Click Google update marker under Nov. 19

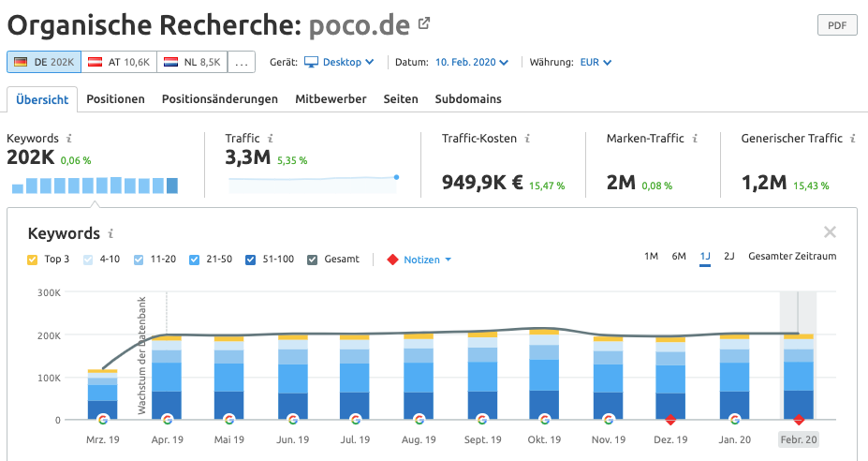(x=609, y=420)
